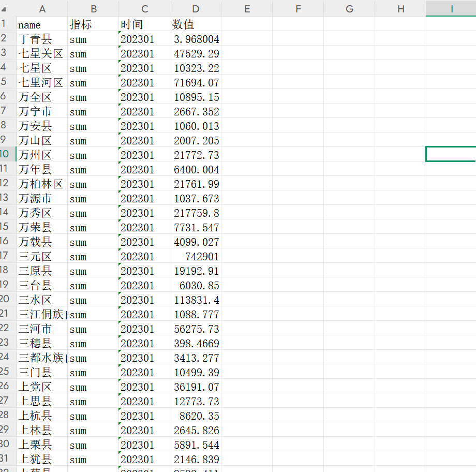Select cell containing 上党区
This screenshot has height=472, width=476.
tap(42, 386)
